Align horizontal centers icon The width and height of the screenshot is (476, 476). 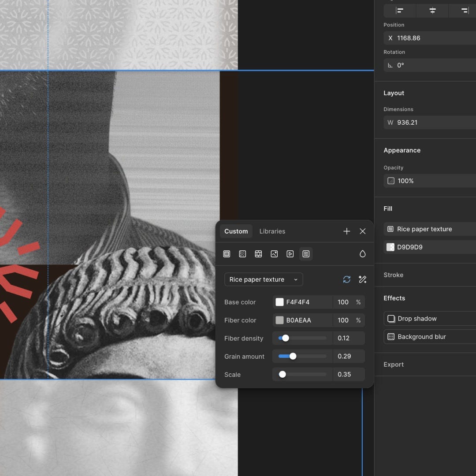(x=433, y=11)
